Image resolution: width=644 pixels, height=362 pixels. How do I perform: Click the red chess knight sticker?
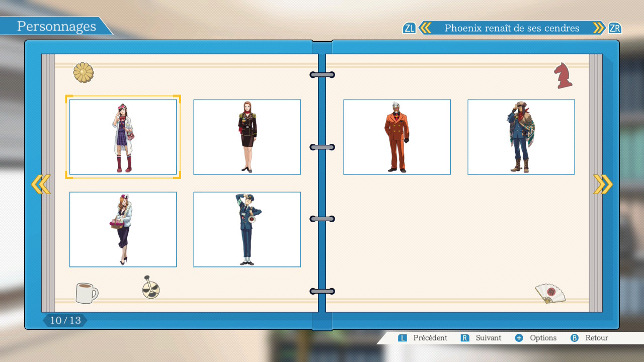tap(563, 76)
